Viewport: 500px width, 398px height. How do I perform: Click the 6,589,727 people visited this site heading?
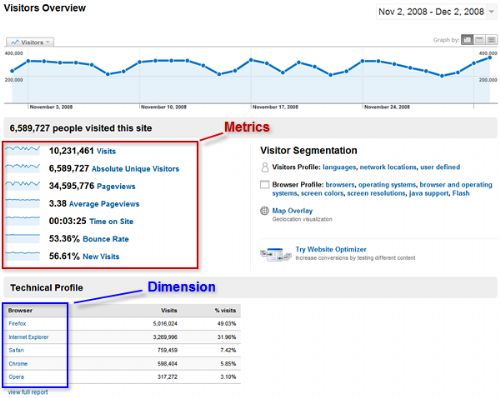pyautogui.click(x=81, y=128)
